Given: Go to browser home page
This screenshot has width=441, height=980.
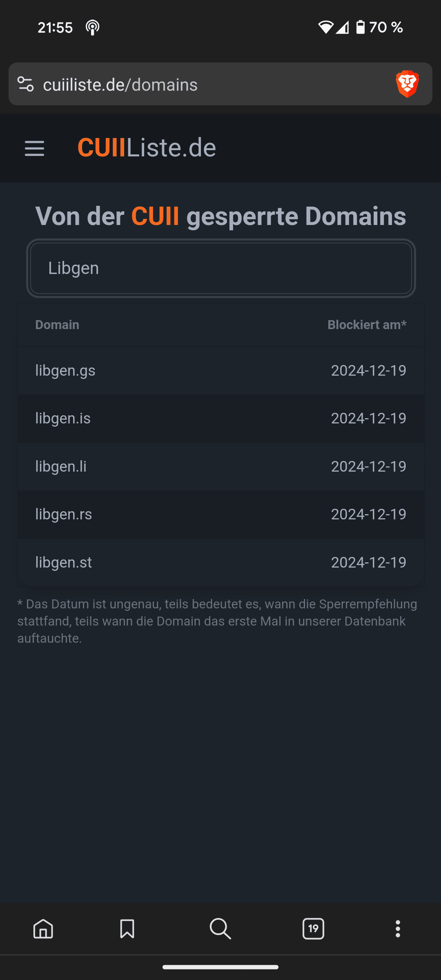Looking at the screenshot, I should pos(43,929).
